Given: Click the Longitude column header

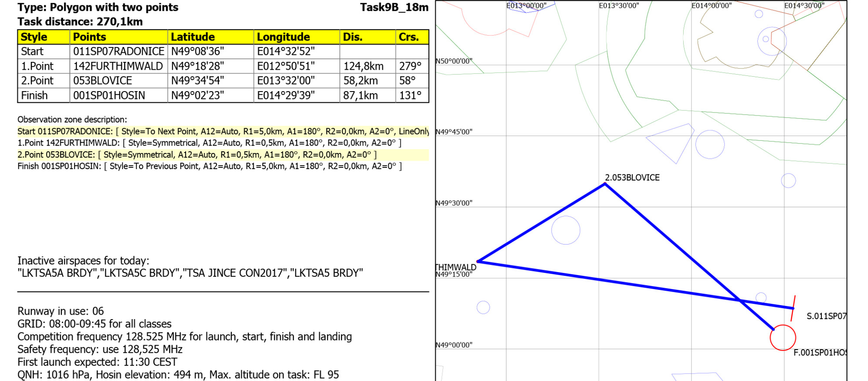Looking at the screenshot, I should click(x=283, y=37).
